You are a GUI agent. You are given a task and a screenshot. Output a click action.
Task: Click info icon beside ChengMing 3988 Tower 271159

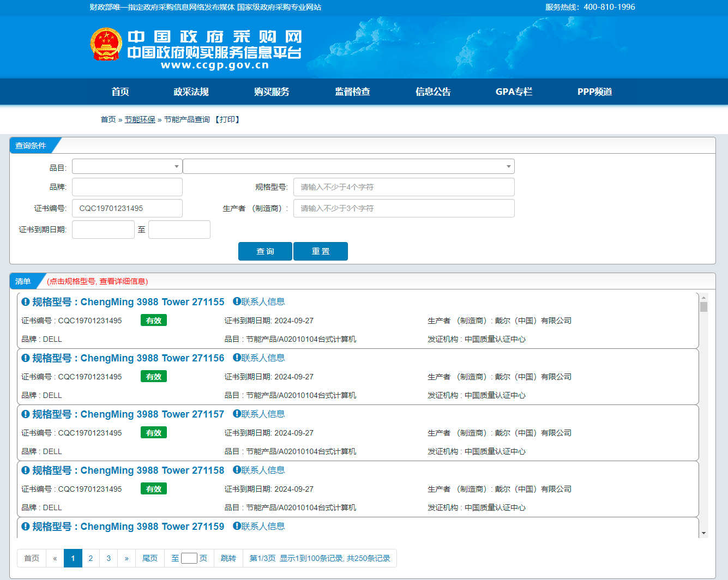pyautogui.click(x=25, y=527)
